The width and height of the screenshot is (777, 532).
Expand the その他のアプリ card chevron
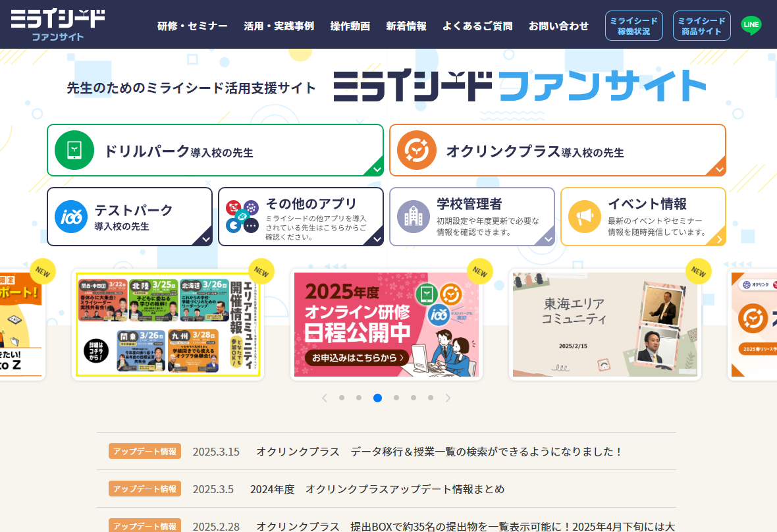(x=377, y=239)
